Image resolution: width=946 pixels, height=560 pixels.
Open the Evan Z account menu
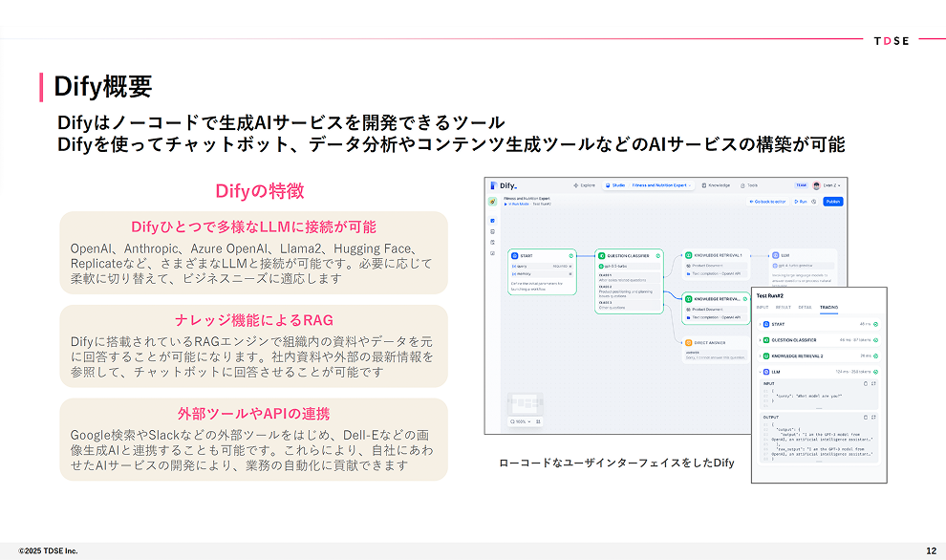828,185
